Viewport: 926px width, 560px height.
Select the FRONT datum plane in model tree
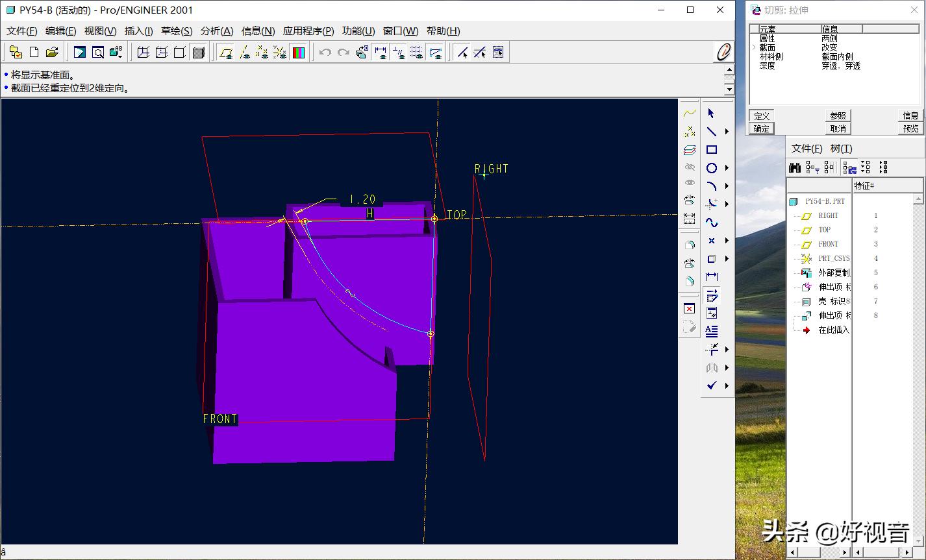point(828,244)
